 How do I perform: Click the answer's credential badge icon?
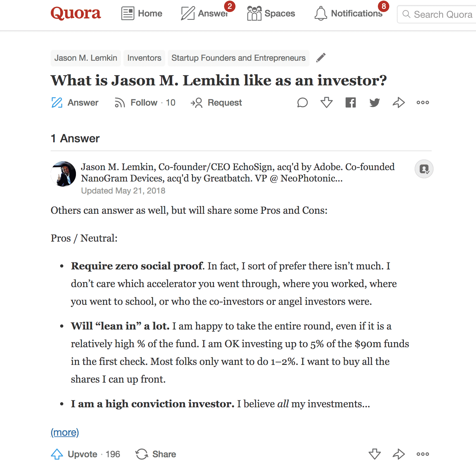click(x=424, y=169)
